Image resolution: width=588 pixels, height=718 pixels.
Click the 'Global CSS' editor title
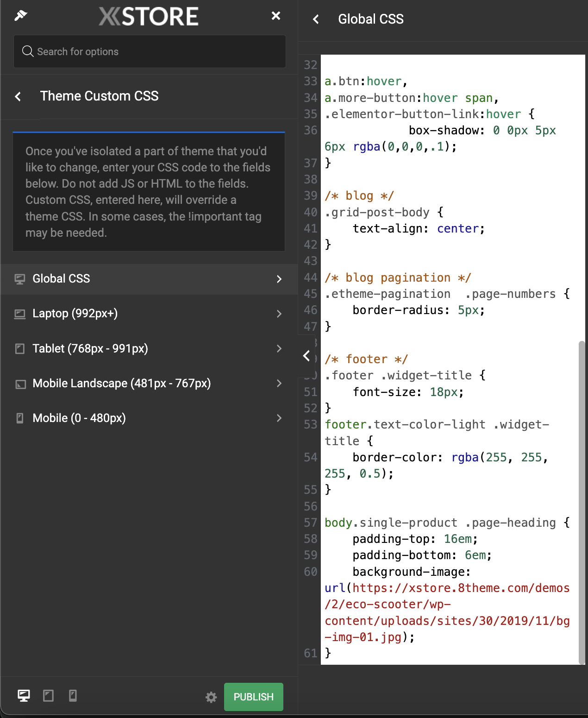(x=371, y=19)
